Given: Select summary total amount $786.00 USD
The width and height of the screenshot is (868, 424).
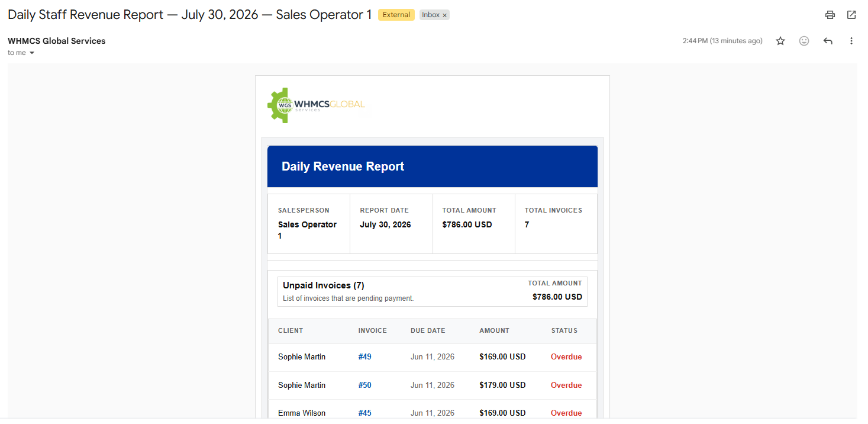Looking at the screenshot, I should click(x=467, y=224).
